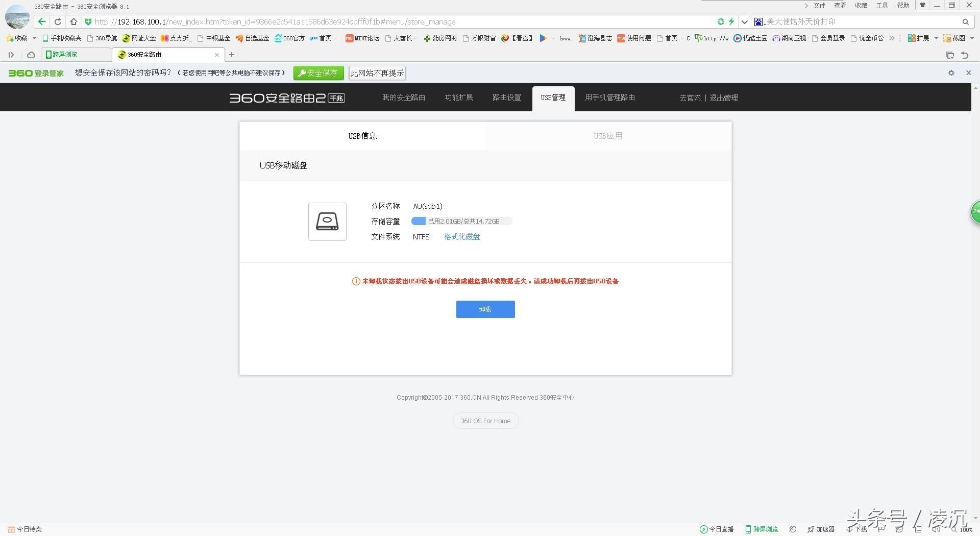Open the 湖南卫视 bookmark

pyautogui.click(x=789, y=38)
